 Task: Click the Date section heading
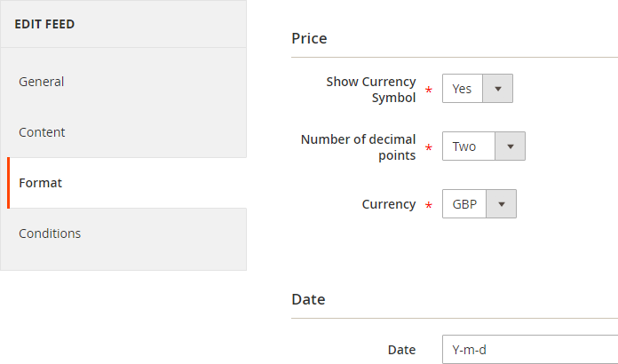(x=308, y=299)
